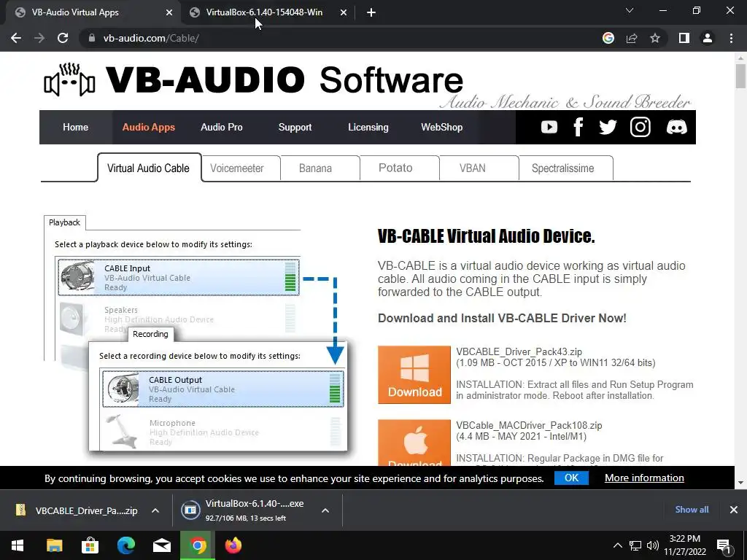The width and height of the screenshot is (747, 560).
Task: Open the Chrome profile menu
Action: tap(708, 38)
